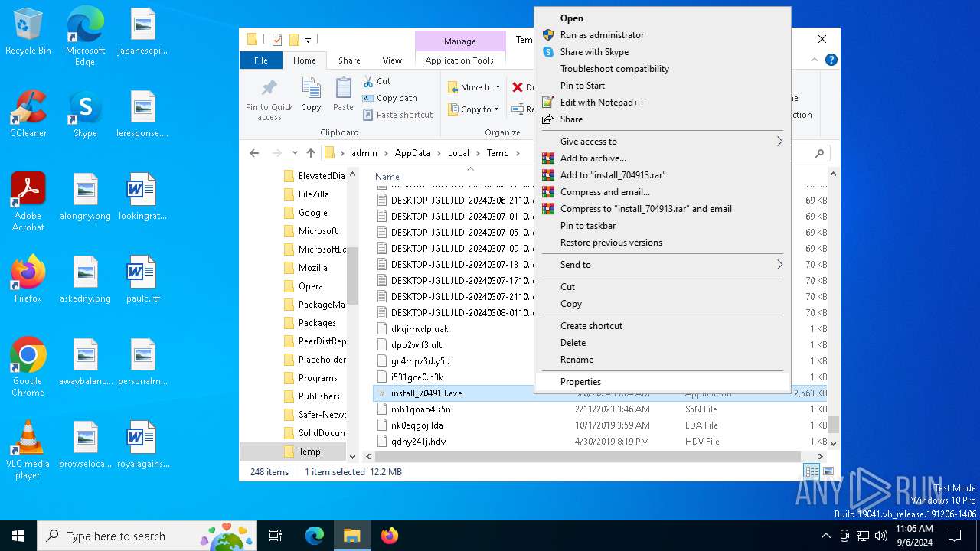
Task: Launch Firefox desktop shortcut
Action: tap(28, 279)
